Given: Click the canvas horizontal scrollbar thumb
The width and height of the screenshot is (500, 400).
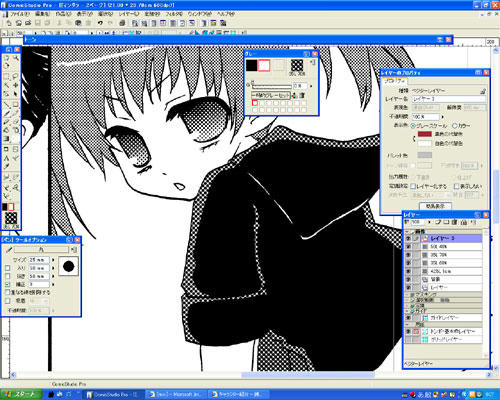Looking at the screenshot, I should 307,375.
